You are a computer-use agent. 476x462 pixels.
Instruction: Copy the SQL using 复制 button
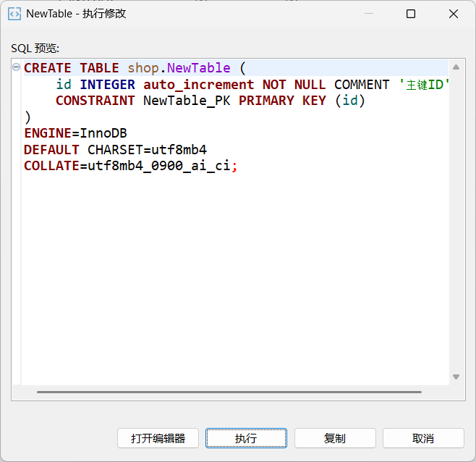pos(335,438)
